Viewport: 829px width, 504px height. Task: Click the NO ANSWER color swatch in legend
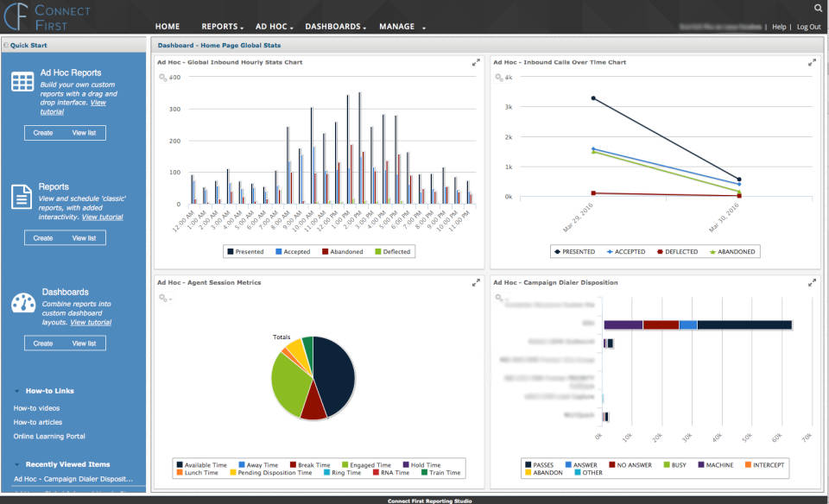(x=612, y=465)
